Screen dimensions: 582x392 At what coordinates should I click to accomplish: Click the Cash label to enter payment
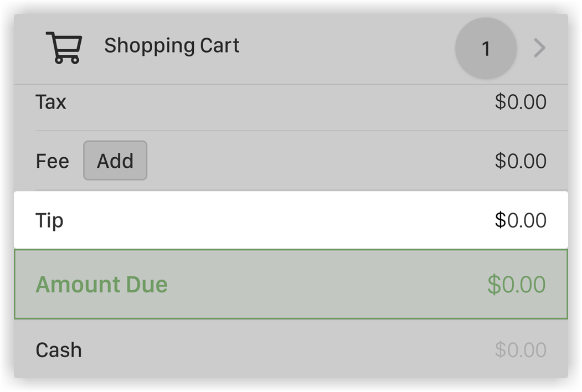pyautogui.click(x=58, y=349)
